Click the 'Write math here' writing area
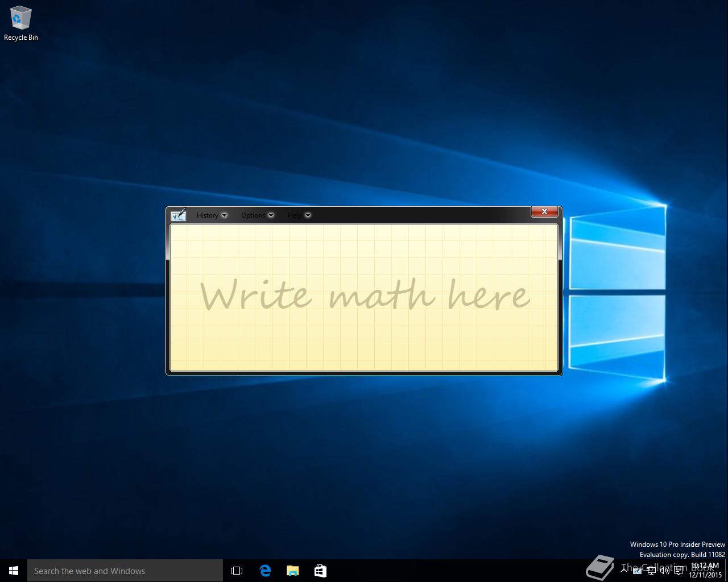728x582 pixels. (x=364, y=297)
